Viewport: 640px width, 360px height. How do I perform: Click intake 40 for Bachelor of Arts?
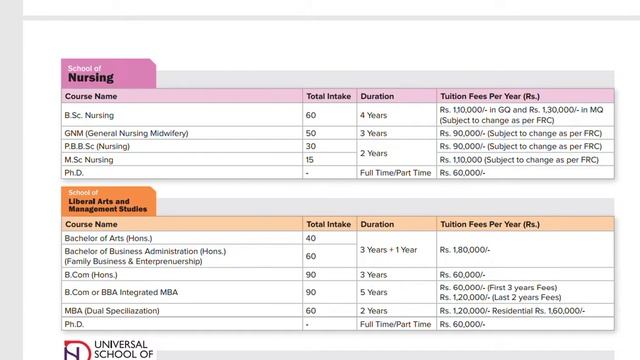311,238
